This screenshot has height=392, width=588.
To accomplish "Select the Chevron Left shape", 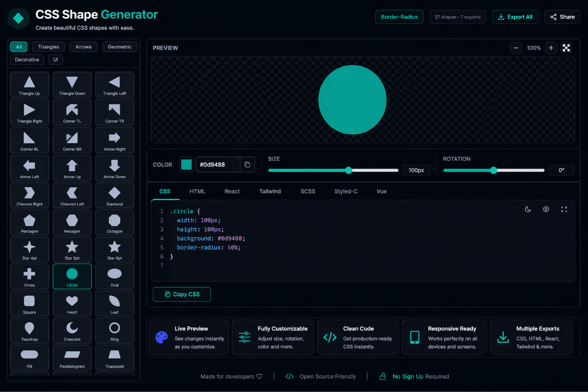I will point(72,195).
